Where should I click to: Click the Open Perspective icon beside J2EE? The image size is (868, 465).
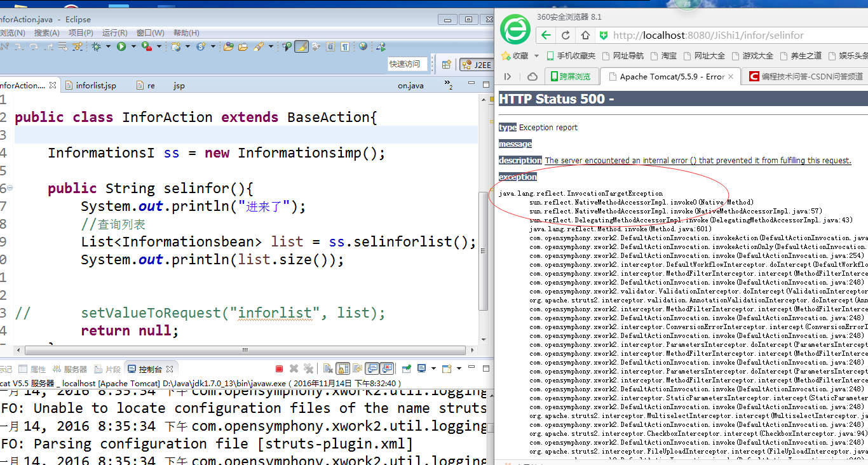(446, 65)
